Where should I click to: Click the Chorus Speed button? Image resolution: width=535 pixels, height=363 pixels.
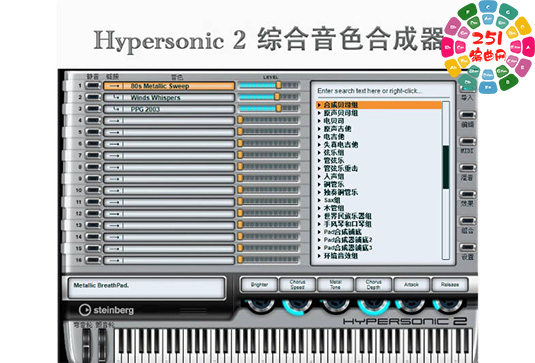[x=297, y=285]
